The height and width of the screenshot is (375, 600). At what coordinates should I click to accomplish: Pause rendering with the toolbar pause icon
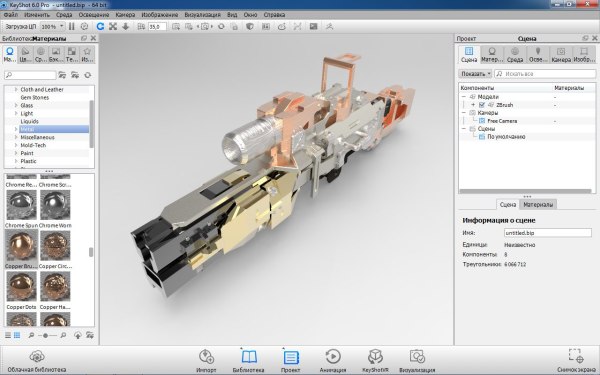[x=72, y=26]
